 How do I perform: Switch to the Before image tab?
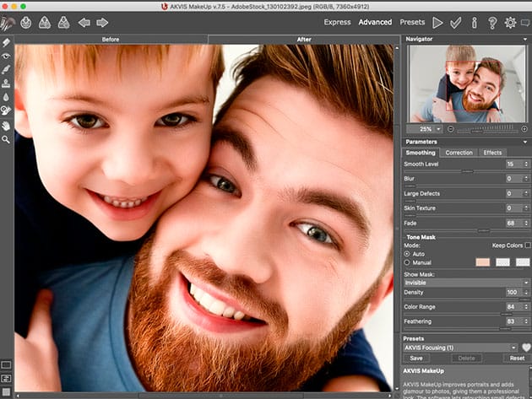tap(110, 39)
